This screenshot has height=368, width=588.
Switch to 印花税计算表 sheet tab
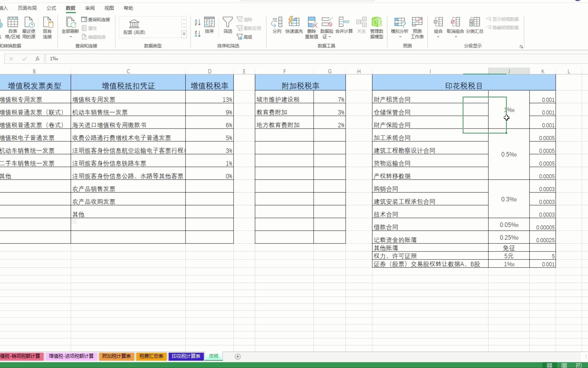pos(186,356)
